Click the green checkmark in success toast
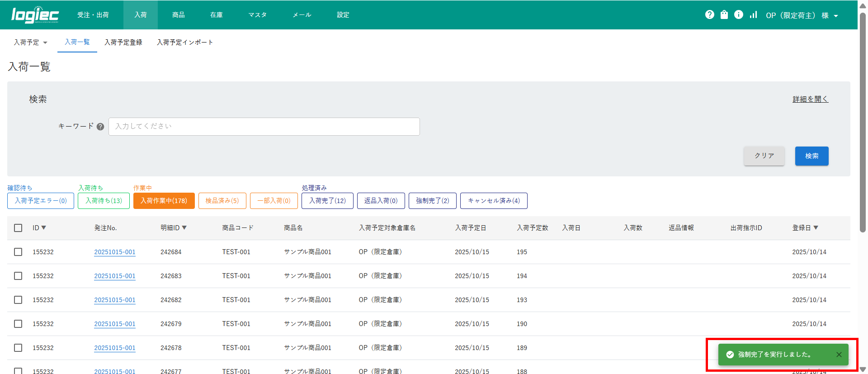This screenshot has width=868, height=374. (x=730, y=355)
